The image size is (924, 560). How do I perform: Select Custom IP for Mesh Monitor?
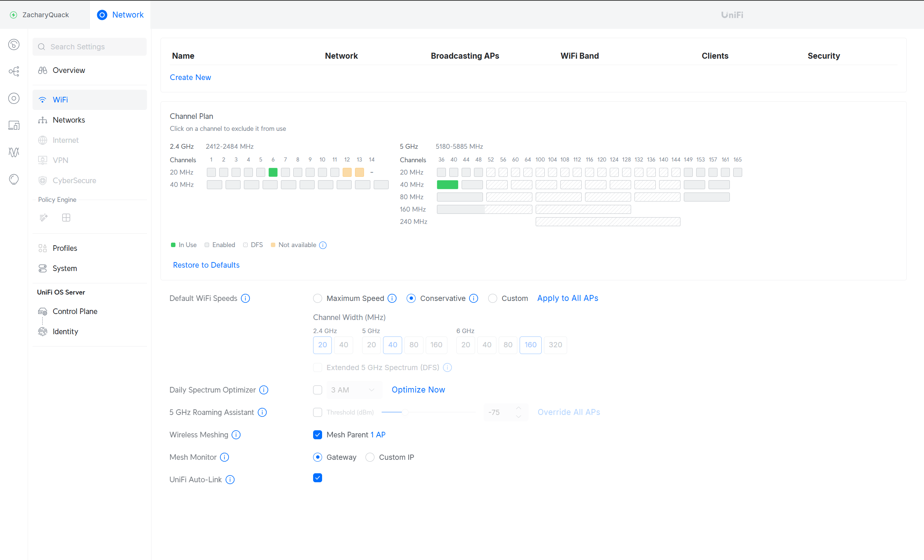point(370,457)
